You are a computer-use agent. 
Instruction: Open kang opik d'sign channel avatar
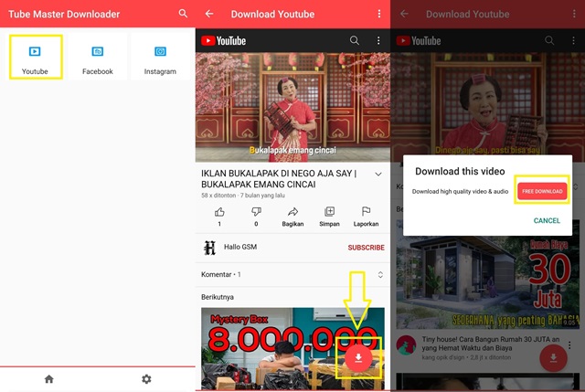(x=406, y=345)
